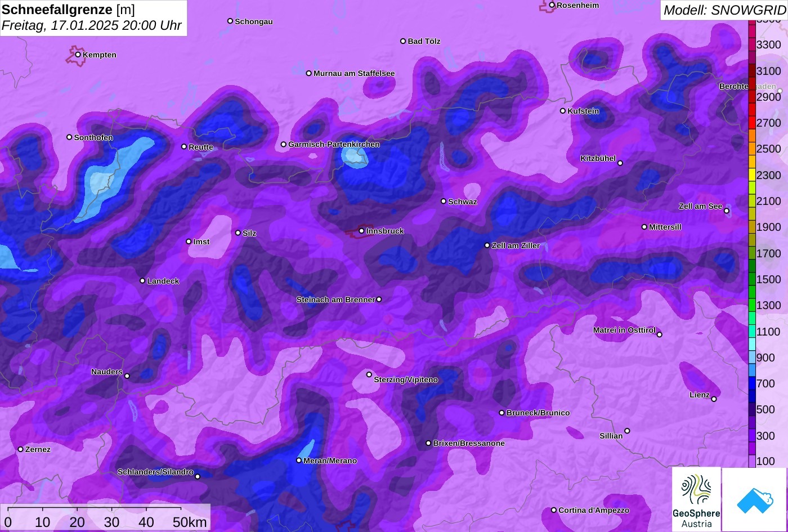Select the Sonthofen town label

[93, 137]
